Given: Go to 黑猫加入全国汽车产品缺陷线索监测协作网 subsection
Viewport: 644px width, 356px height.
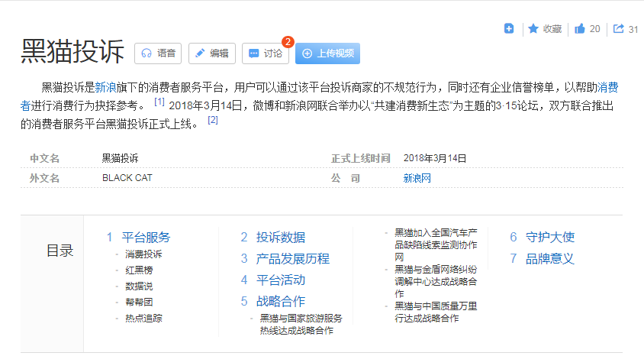Looking at the screenshot, I should pos(436,245).
